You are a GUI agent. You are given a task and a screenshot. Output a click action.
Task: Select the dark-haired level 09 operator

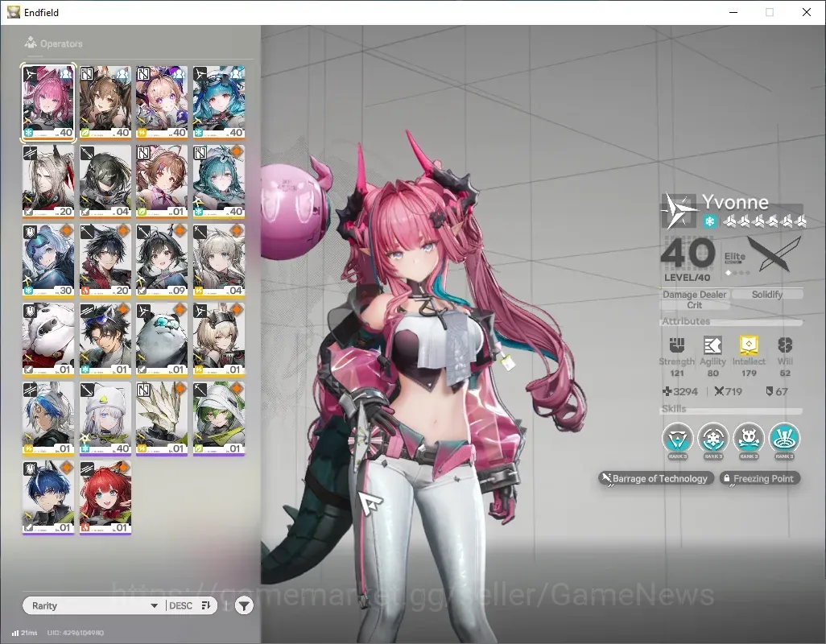coord(162,261)
